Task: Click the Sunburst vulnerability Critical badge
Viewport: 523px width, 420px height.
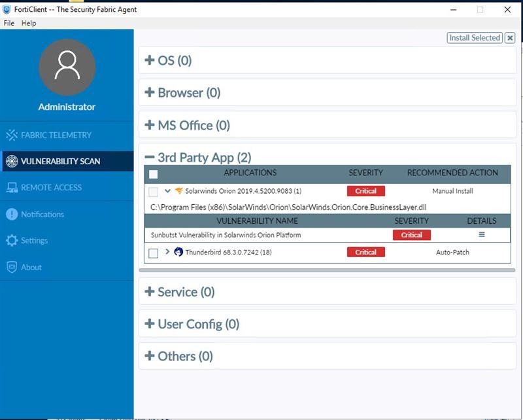Action: (412, 235)
